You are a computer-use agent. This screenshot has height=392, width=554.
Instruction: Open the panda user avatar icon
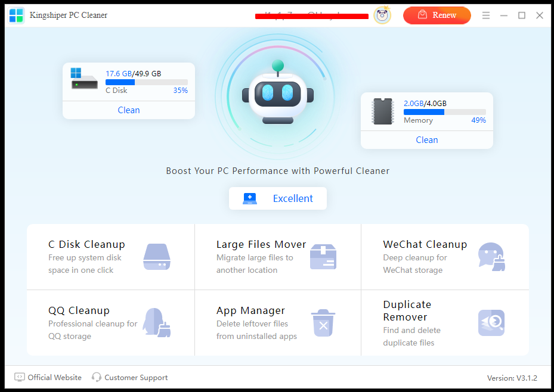coord(382,15)
